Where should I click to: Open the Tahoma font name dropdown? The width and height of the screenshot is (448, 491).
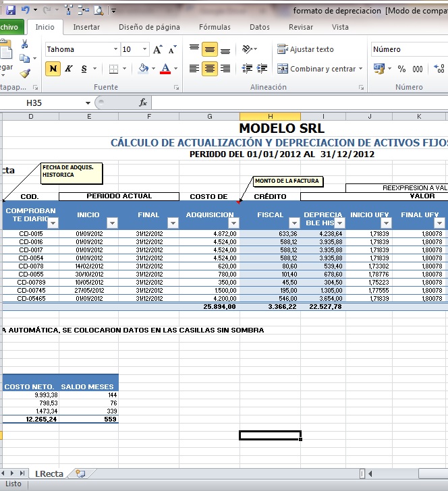115,49
